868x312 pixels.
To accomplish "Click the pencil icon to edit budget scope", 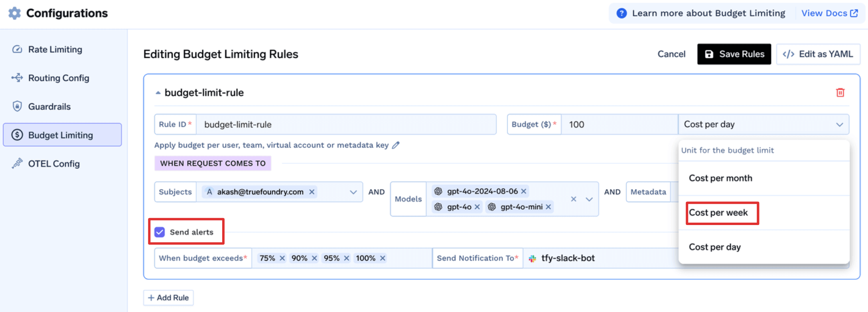I will pyautogui.click(x=396, y=145).
